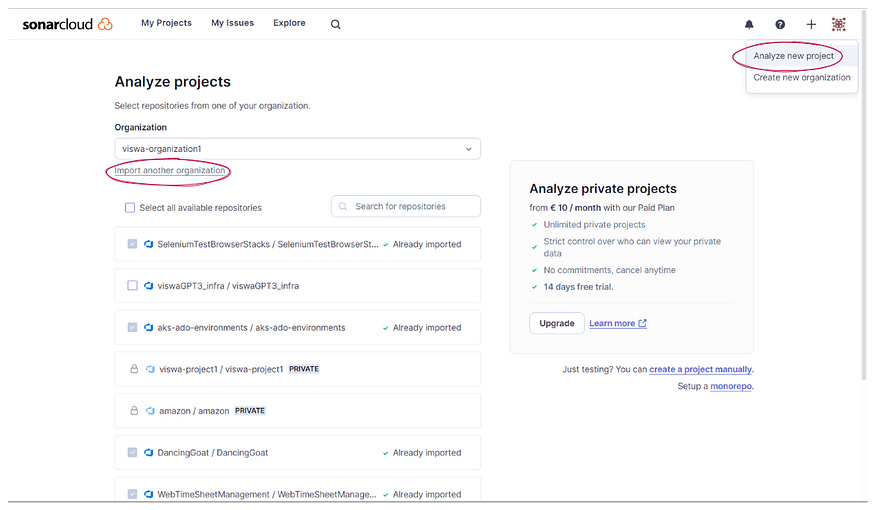Toggle the WebTimeSheetManagement repository checkbox
The image size is (875, 510).
tap(132, 494)
